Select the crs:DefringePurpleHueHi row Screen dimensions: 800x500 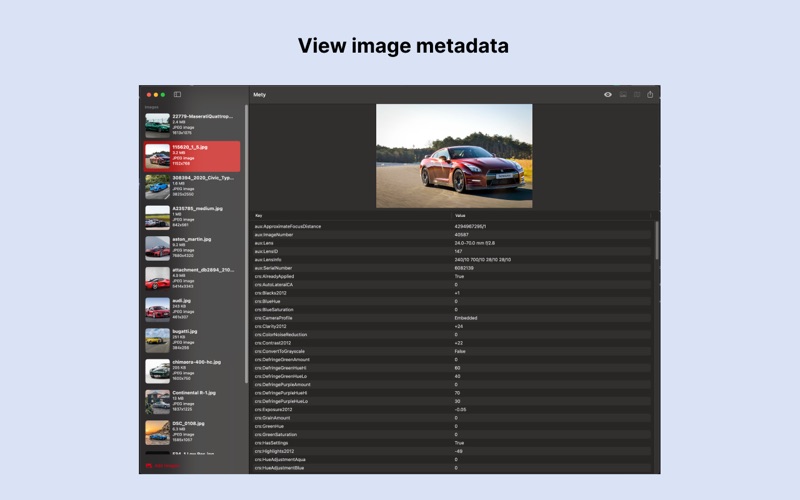point(451,393)
